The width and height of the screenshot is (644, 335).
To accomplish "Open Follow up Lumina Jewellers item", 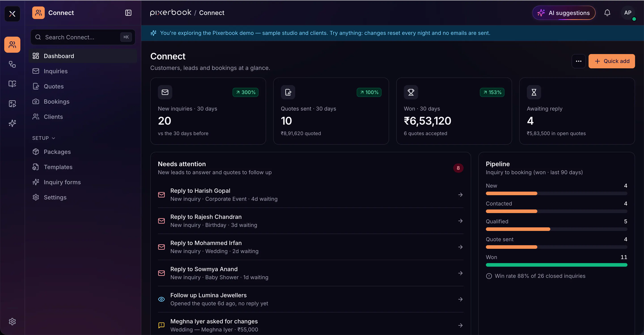I will coord(311,299).
